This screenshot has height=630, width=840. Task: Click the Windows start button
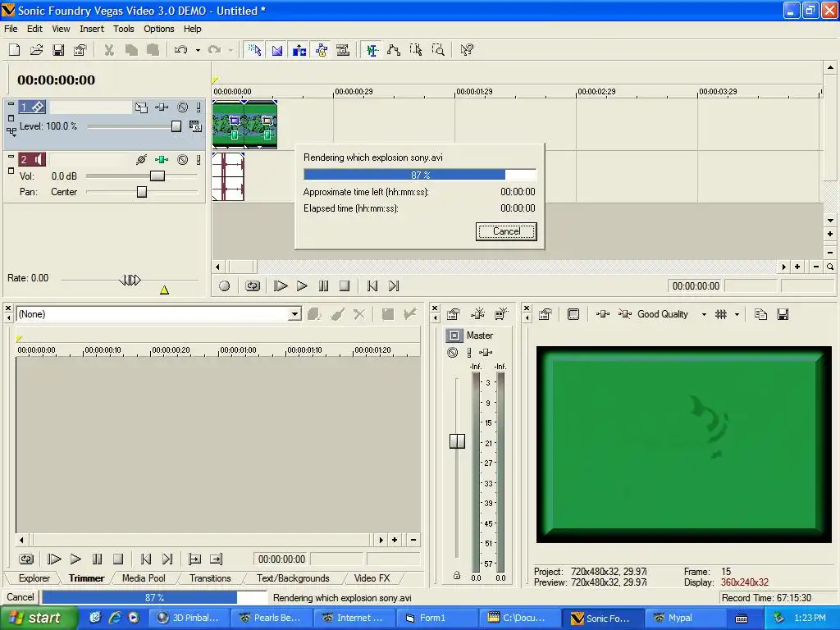click(x=39, y=618)
